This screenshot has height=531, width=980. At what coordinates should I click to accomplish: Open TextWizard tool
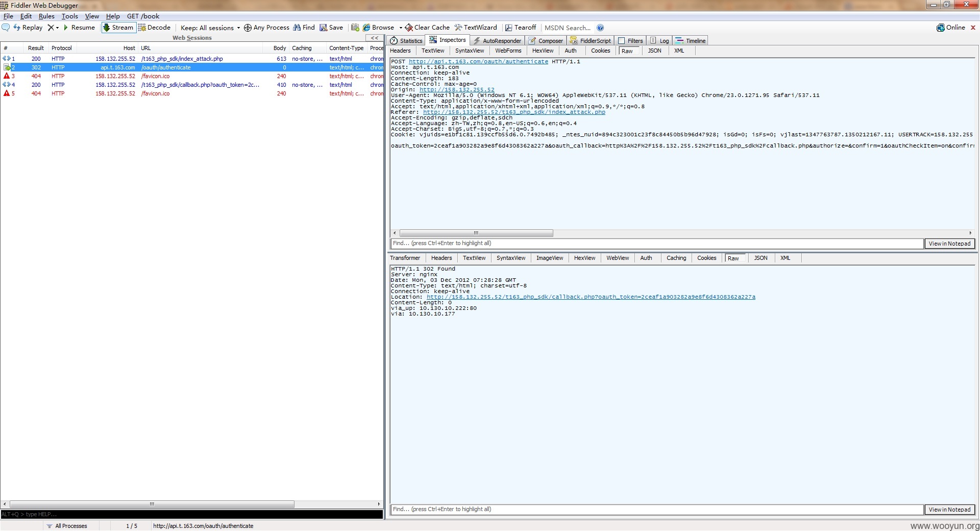(476, 28)
